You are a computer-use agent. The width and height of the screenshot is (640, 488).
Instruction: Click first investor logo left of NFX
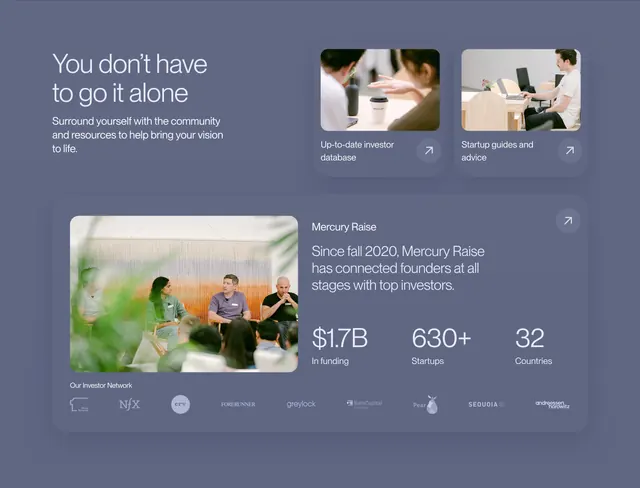pyautogui.click(x=79, y=404)
